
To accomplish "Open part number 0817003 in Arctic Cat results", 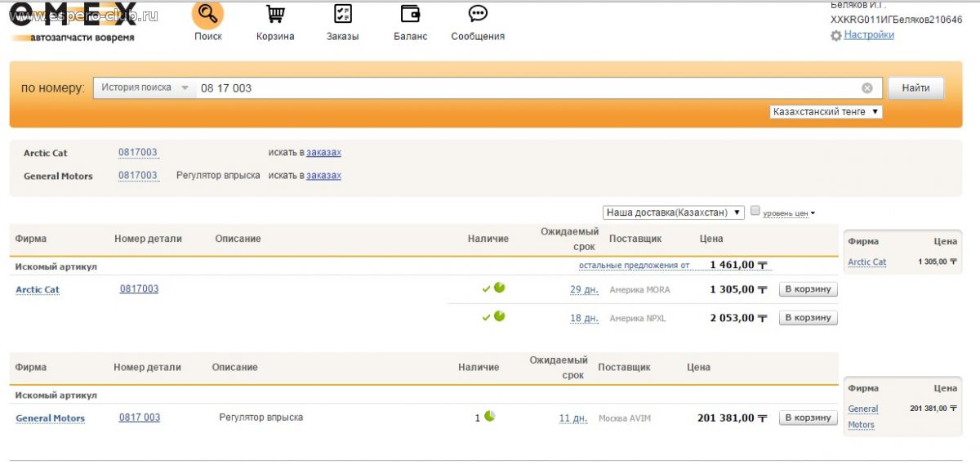I will (139, 289).
